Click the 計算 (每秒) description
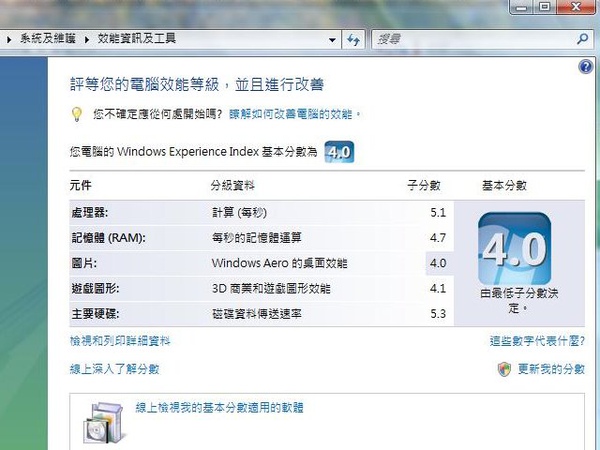Screen dimensions: 600x450 click(x=239, y=212)
